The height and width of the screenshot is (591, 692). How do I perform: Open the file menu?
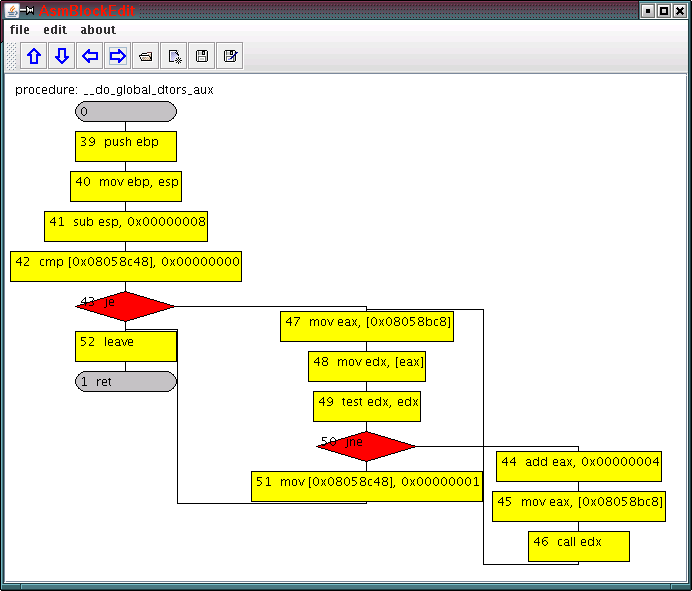pyautogui.click(x=20, y=30)
